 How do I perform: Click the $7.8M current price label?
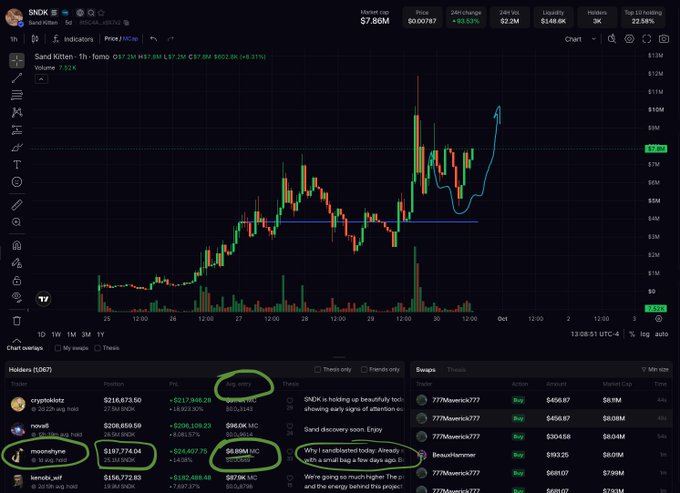point(656,149)
